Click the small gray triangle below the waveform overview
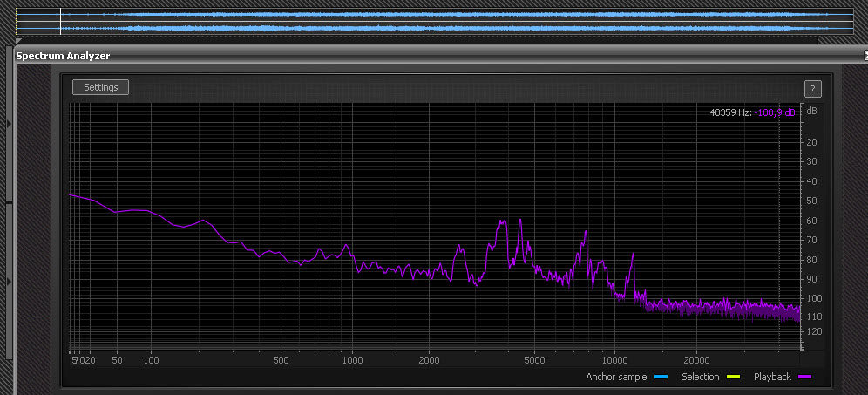Viewport: 868px width, 395px height. coord(19,41)
